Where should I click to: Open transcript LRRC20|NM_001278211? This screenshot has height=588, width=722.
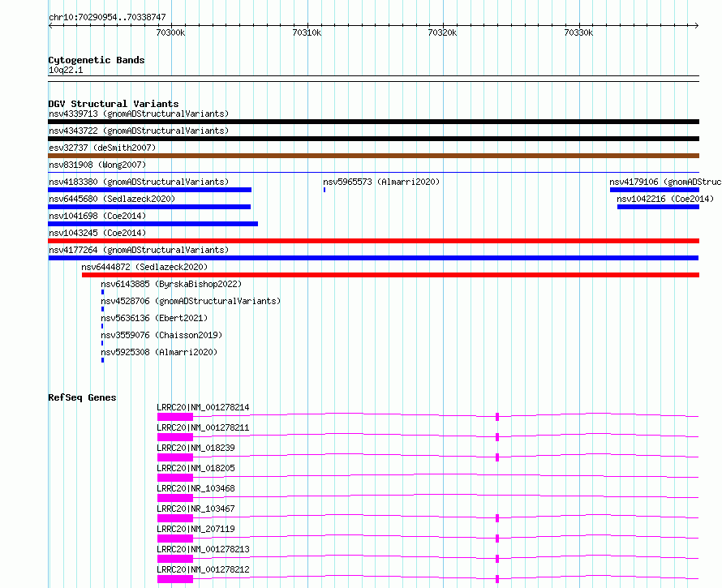[x=203, y=427]
